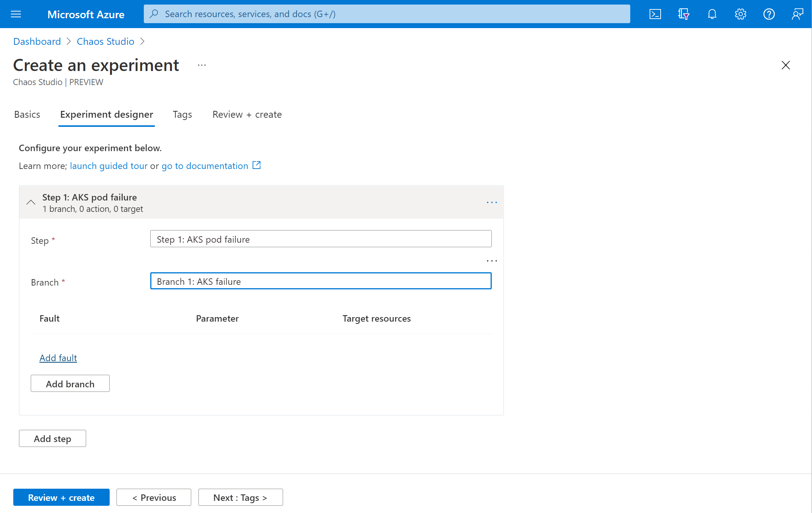The width and height of the screenshot is (812, 513).
Task: Click Previous navigation button
Action: [154, 497]
